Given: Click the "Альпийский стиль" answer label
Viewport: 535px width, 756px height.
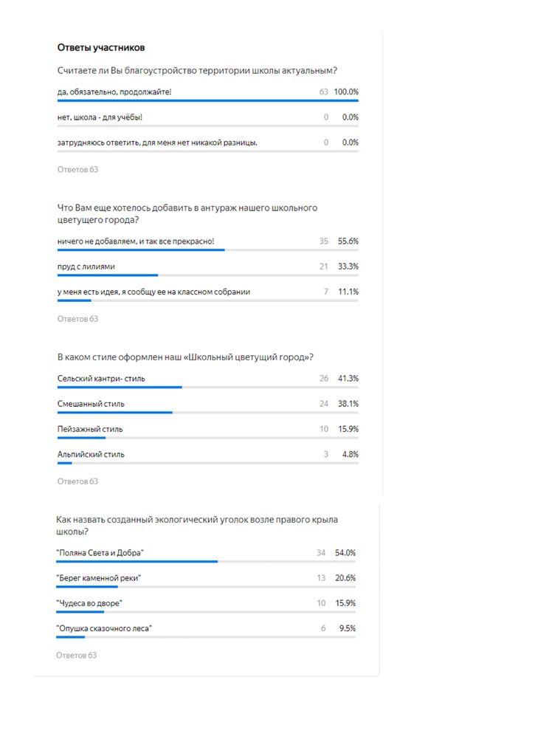Looking at the screenshot, I should [x=91, y=454].
